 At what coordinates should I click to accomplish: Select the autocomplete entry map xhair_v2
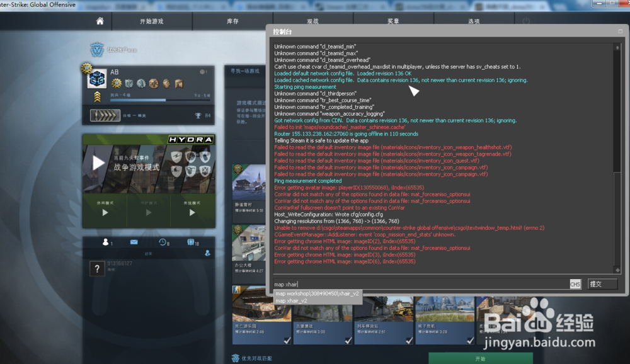(296, 300)
